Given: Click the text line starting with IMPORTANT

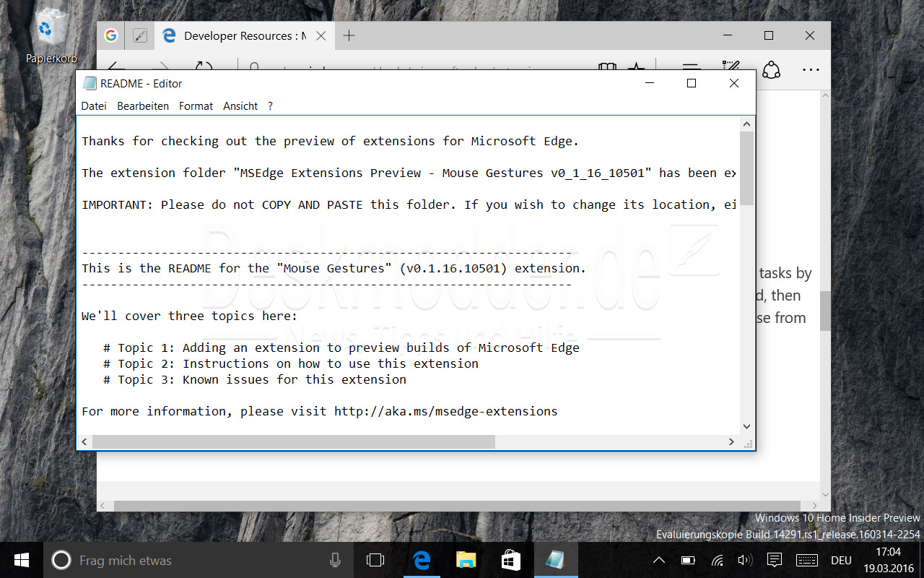Looking at the screenshot, I should [409, 204].
